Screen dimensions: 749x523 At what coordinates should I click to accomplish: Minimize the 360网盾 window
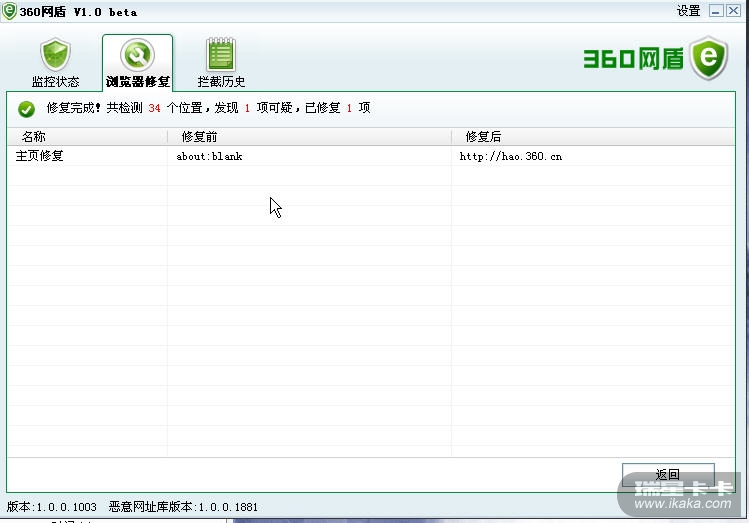716,11
